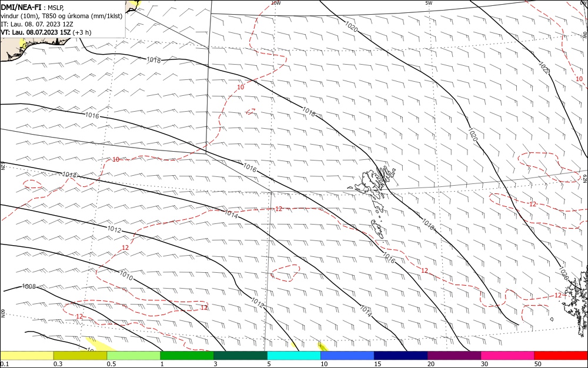
Task: Select the red 50 mm legend swatch
Action: click(x=561, y=356)
